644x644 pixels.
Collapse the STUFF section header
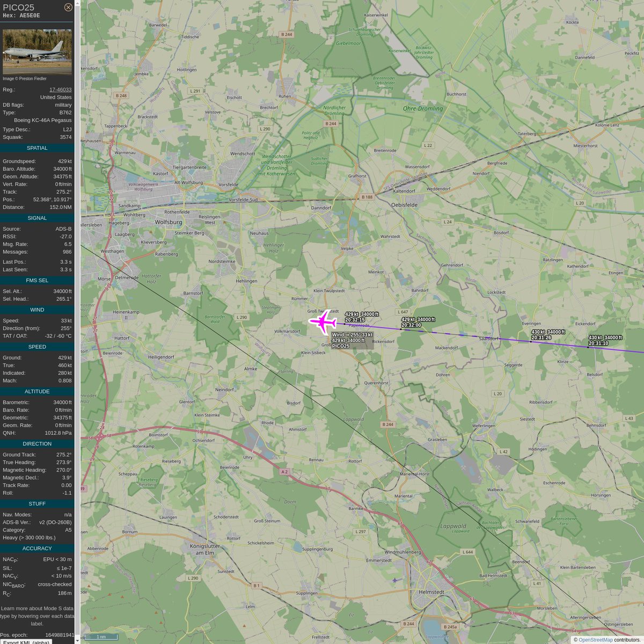pos(36,503)
